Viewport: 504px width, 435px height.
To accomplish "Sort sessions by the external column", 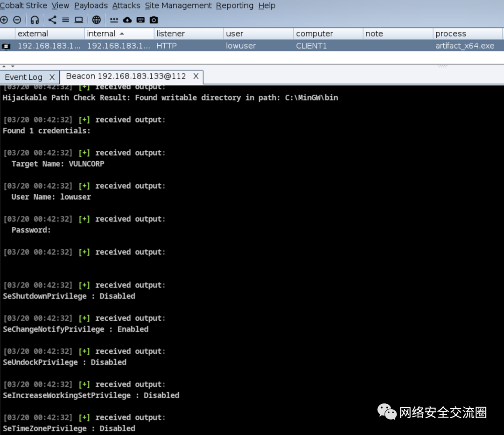I will [50, 34].
